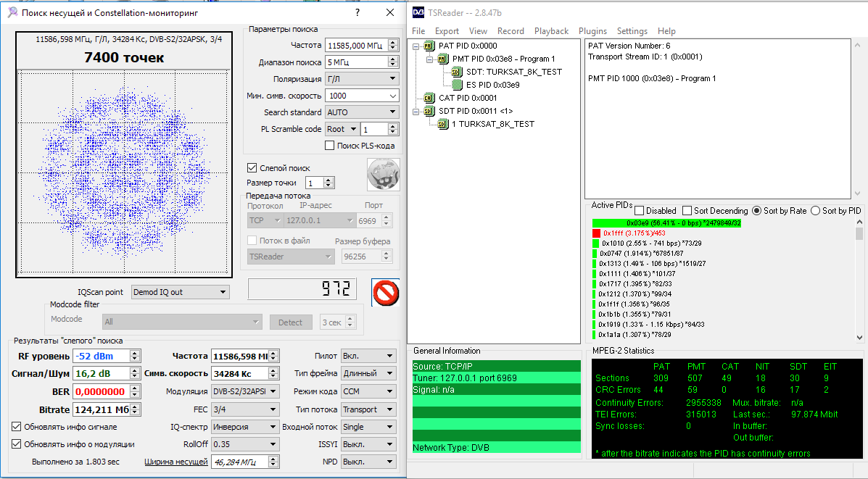Open the Playback menu
This screenshot has height=479, width=868.
tap(551, 31)
